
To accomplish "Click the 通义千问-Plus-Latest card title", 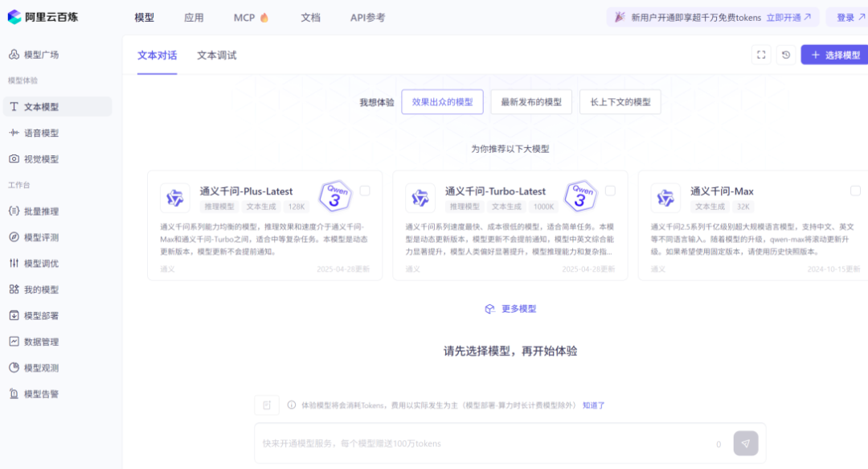I will (247, 191).
